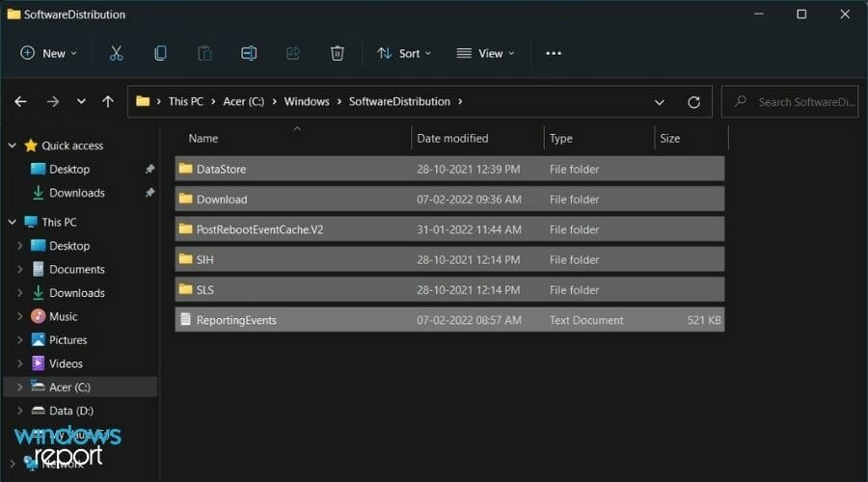868x482 pixels.
Task: Click the folder icon in address bar
Action: pos(143,101)
